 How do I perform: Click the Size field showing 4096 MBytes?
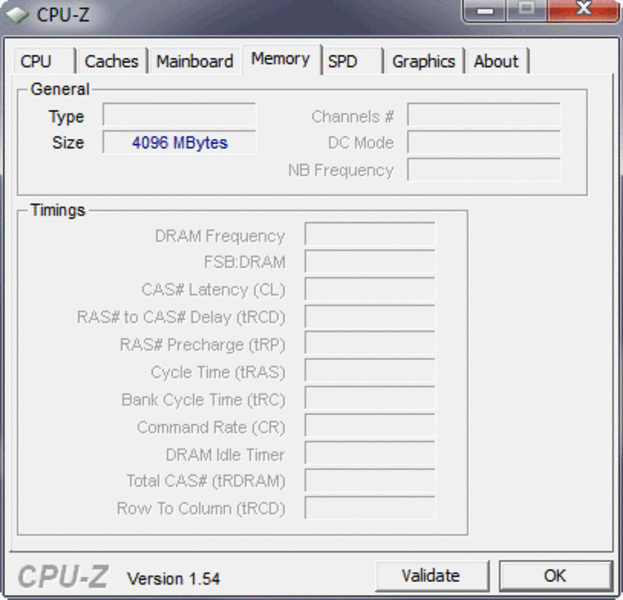coord(180,142)
